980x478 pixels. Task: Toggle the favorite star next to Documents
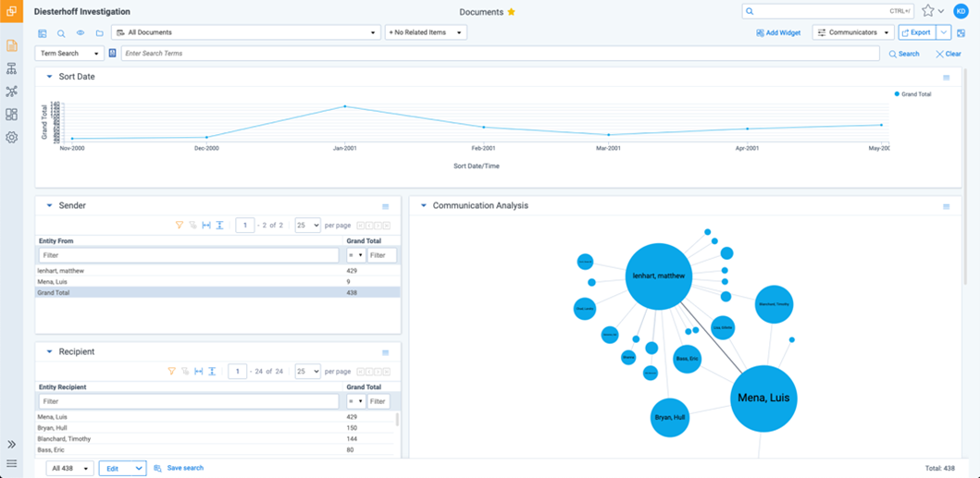pos(511,12)
